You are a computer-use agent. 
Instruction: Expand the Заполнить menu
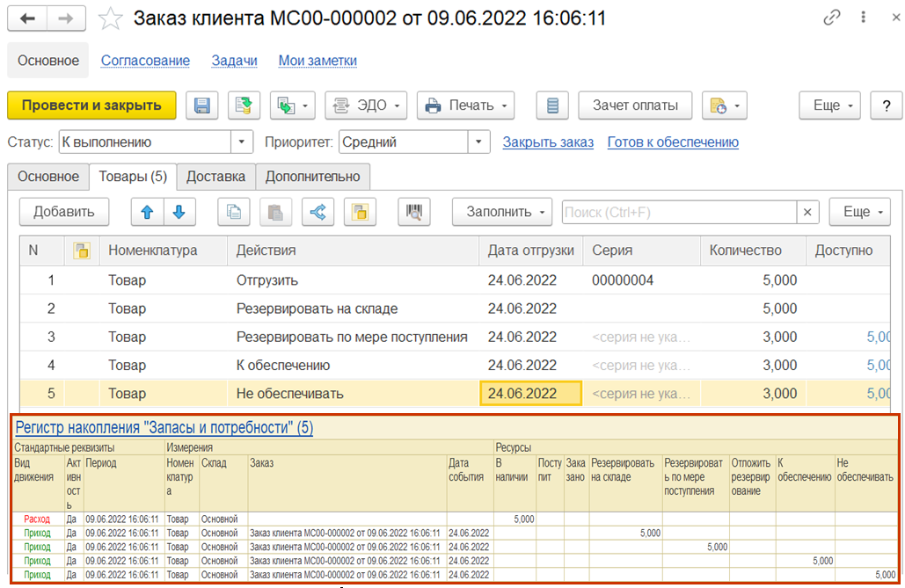coord(501,212)
